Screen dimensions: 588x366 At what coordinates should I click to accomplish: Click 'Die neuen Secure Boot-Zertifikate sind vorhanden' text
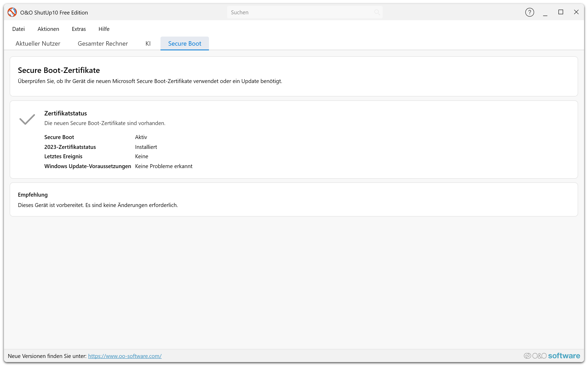105,123
